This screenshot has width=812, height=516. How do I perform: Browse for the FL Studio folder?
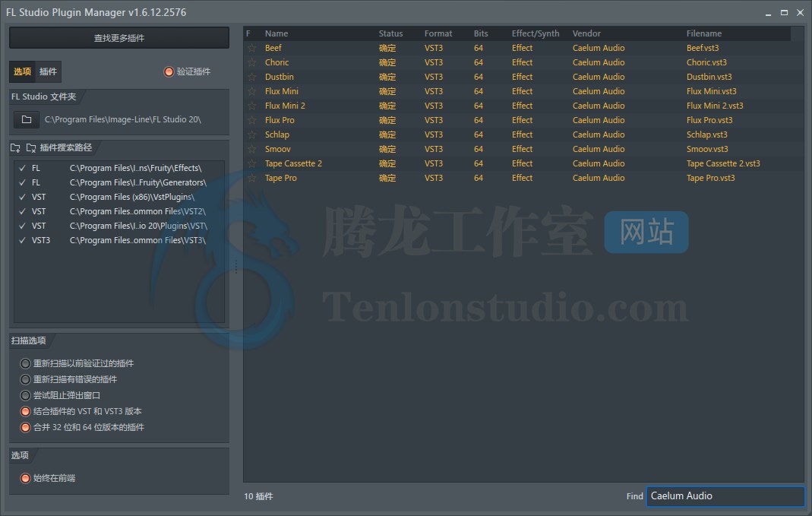tap(27, 119)
